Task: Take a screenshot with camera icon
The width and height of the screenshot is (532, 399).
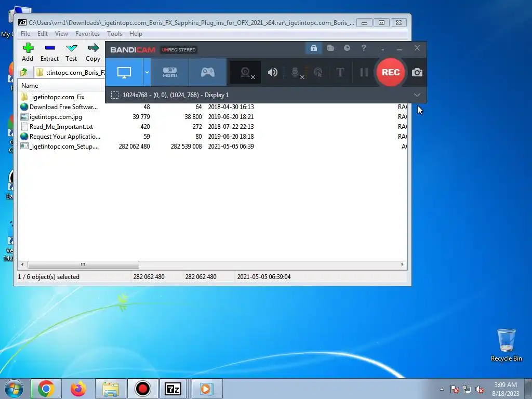Action: click(417, 72)
